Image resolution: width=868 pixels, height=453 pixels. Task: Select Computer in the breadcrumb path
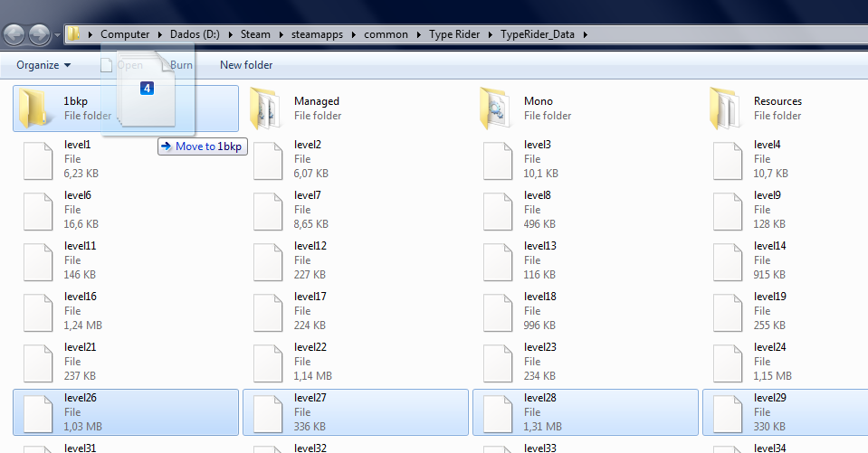(x=125, y=34)
